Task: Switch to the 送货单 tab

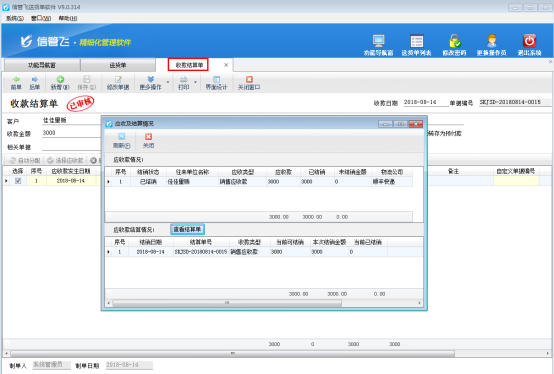Action: [118, 65]
